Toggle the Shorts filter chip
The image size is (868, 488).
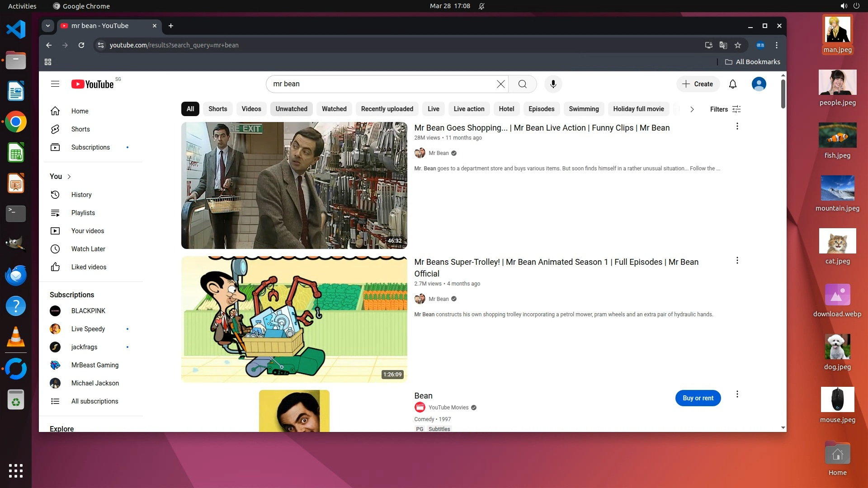pyautogui.click(x=217, y=109)
